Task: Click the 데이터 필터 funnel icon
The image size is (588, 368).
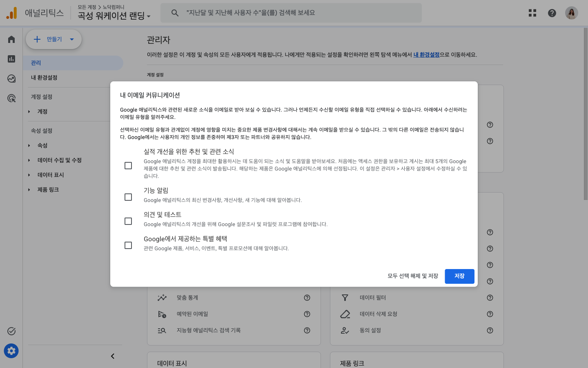Action: click(345, 298)
